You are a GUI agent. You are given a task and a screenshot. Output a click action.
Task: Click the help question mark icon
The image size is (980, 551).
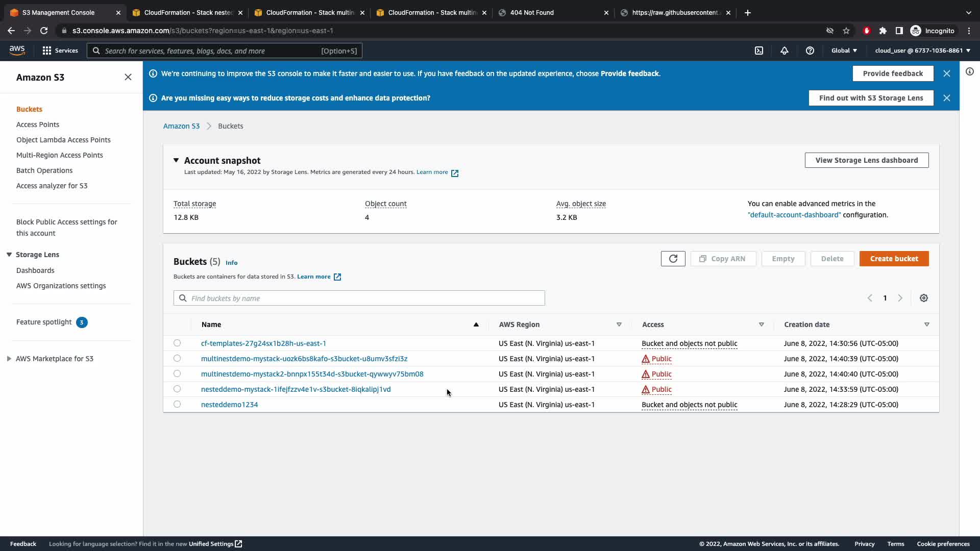[x=810, y=51]
